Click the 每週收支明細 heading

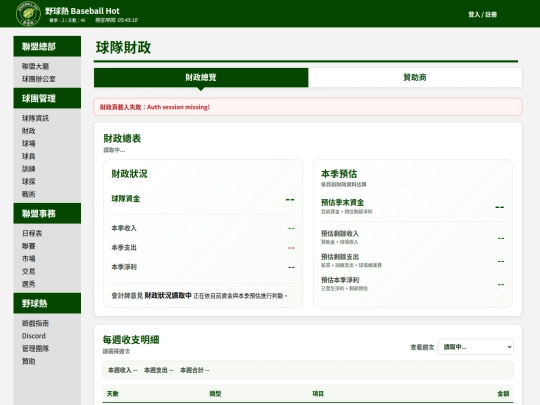[x=131, y=340]
